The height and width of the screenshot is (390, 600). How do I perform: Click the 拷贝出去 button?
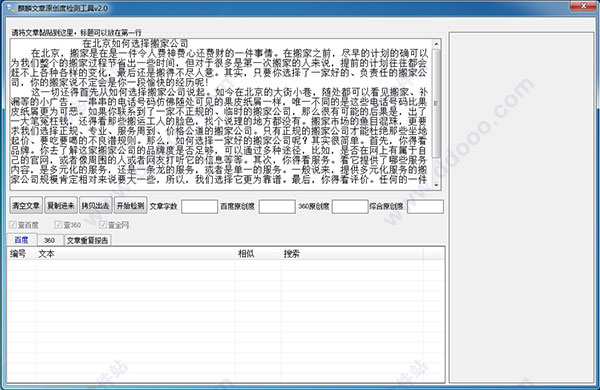click(96, 206)
